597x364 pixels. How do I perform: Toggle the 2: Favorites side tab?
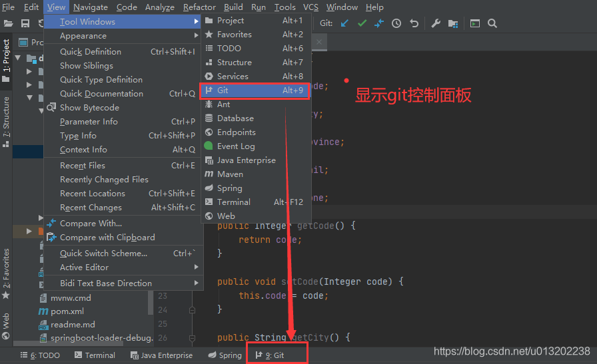(6, 274)
